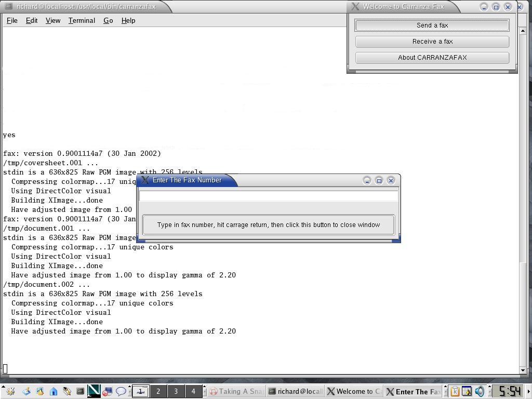Viewport: 532px width, 399px height.
Task: Click the terminal scrollbar up arrow
Action: 523,31
